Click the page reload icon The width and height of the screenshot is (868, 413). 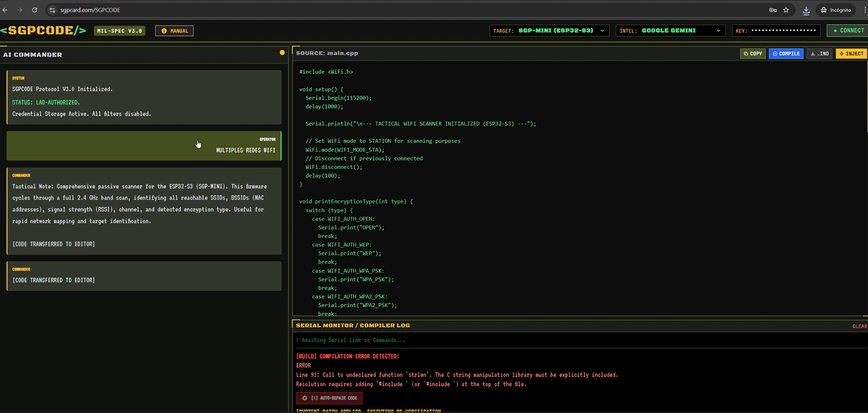click(x=34, y=10)
